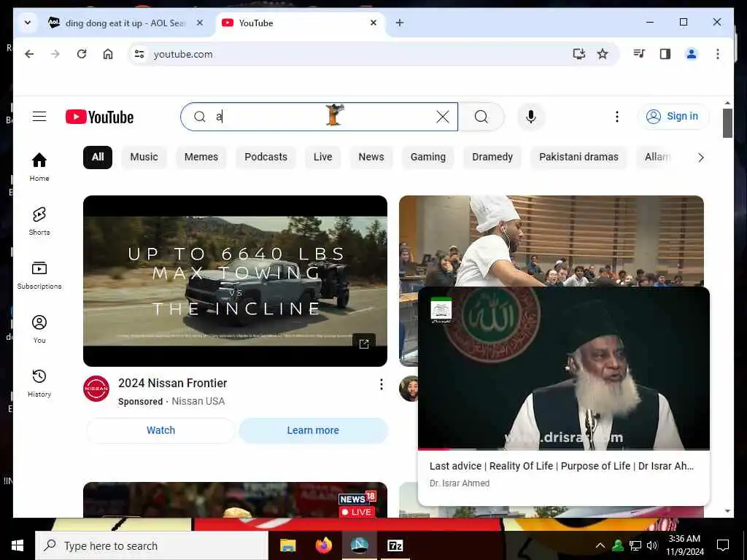Open Dr. Israr Ahmed channel name
The width and height of the screenshot is (747, 560).
click(x=460, y=483)
